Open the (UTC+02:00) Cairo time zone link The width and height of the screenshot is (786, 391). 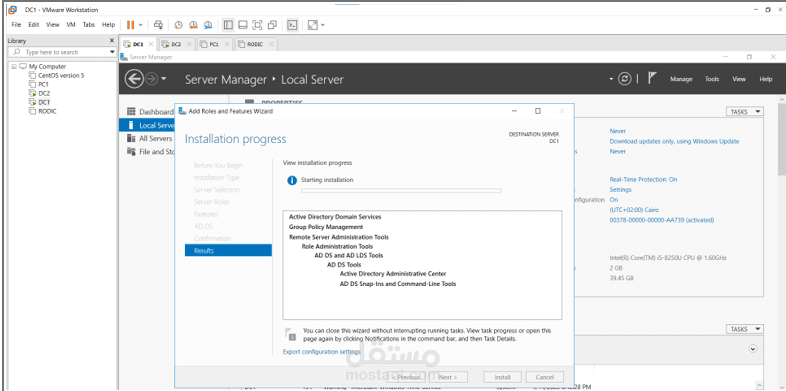634,210
